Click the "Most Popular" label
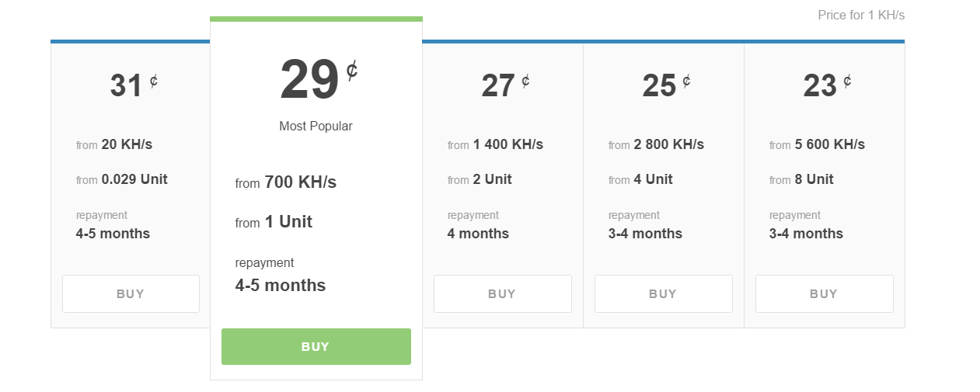 click(x=316, y=126)
